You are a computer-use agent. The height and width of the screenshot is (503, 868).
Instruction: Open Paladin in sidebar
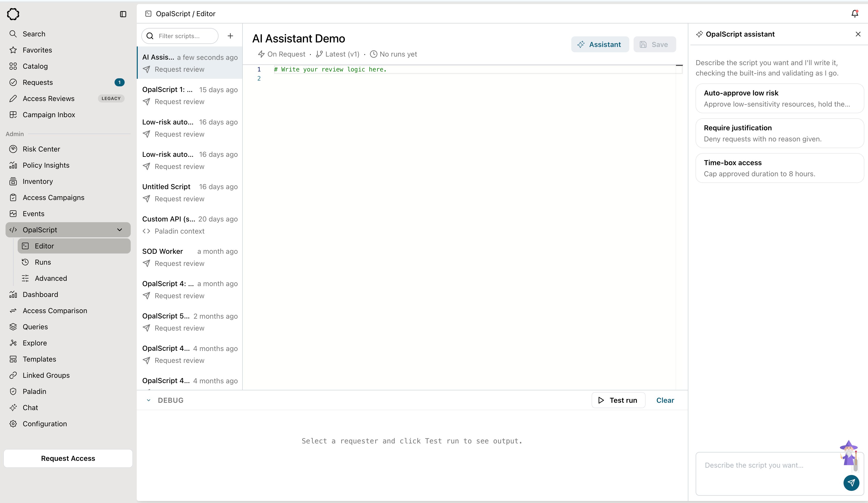point(68,391)
